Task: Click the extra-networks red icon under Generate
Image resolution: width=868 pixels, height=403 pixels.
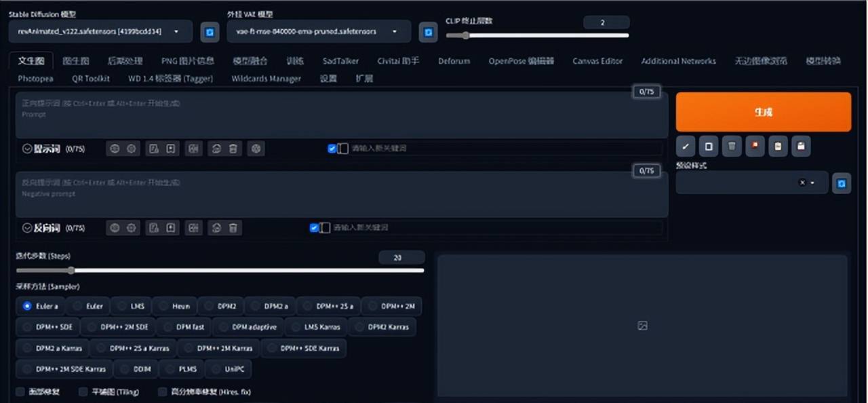Action: coord(754,146)
